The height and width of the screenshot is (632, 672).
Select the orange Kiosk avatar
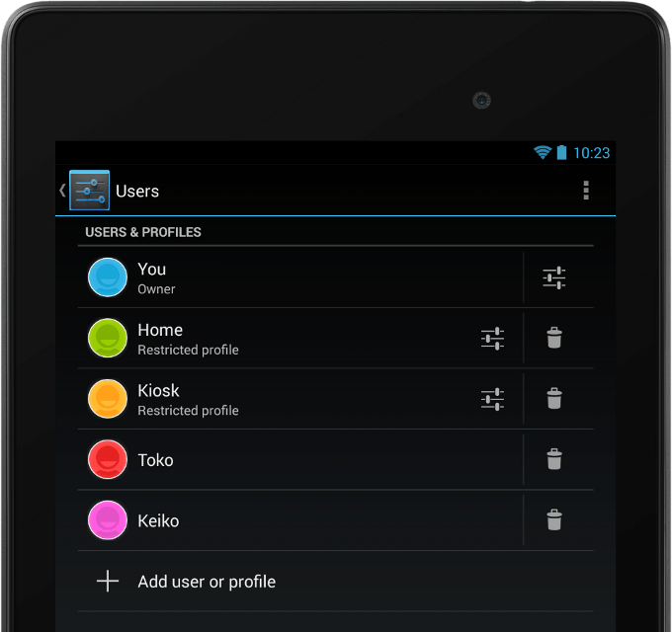(108, 399)
